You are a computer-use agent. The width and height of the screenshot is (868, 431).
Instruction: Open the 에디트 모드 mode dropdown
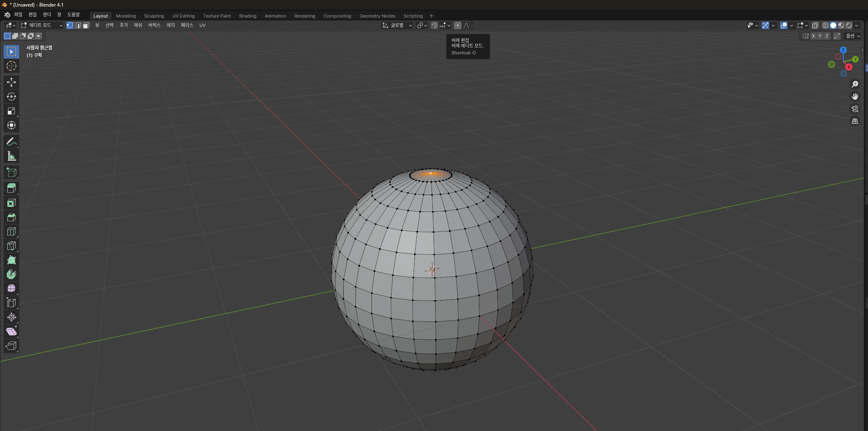click(41, 25)
